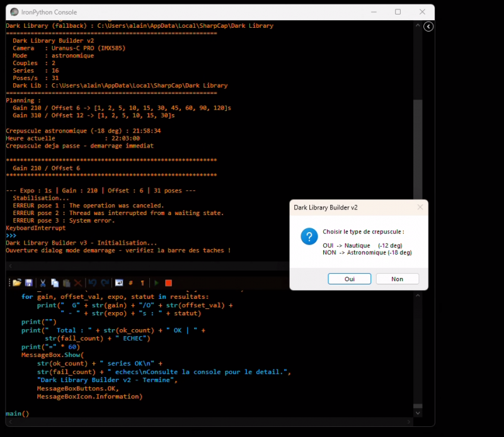Viewport: 504px width, 437px height.
Task: Cut selected code with the scissors icon
Action: pyautogui.click(x=43, y=283)
